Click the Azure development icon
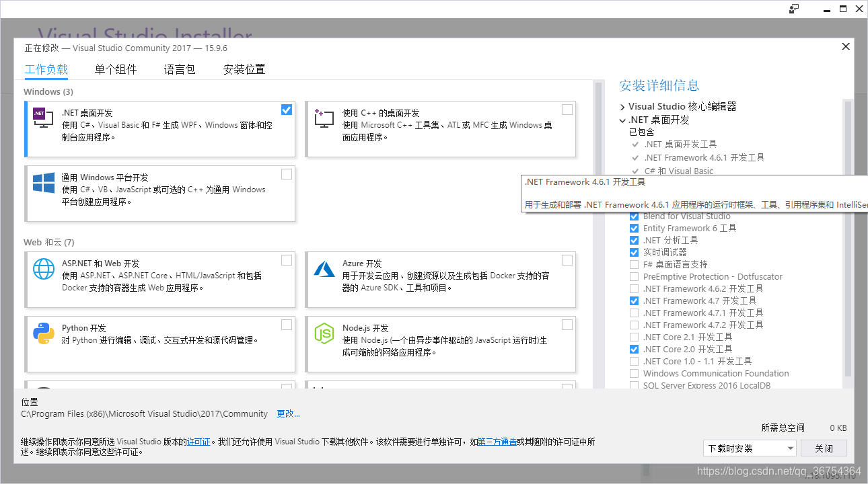 click(324, 269)
